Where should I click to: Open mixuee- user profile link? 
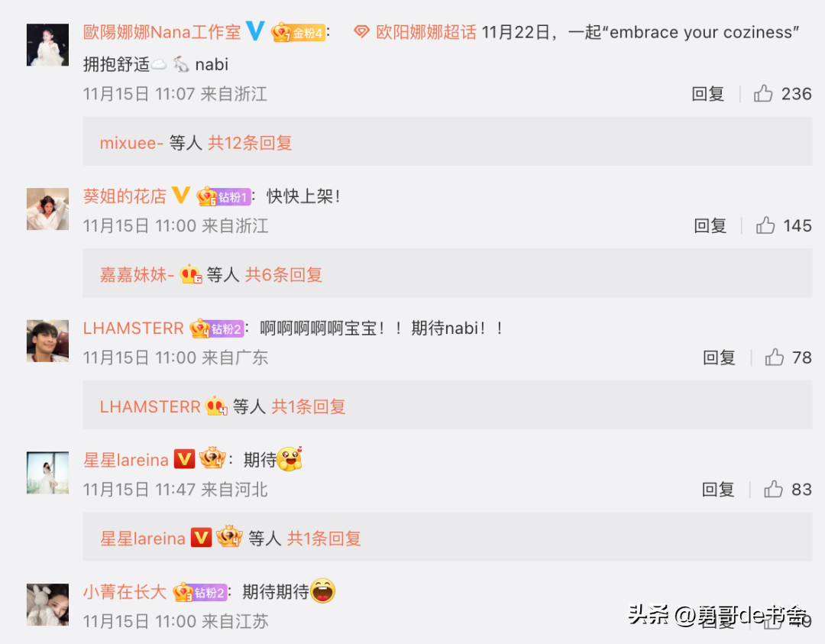[131, 143]
